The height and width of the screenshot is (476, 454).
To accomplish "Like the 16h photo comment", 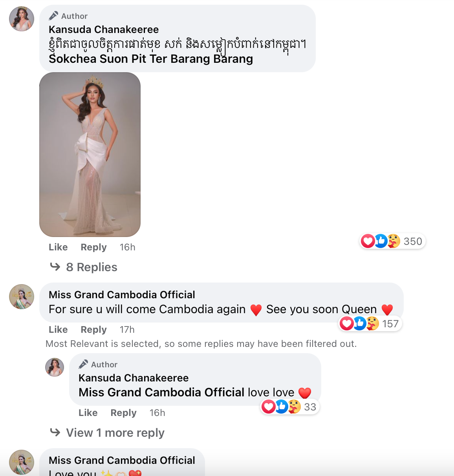I will coord(58,247).
